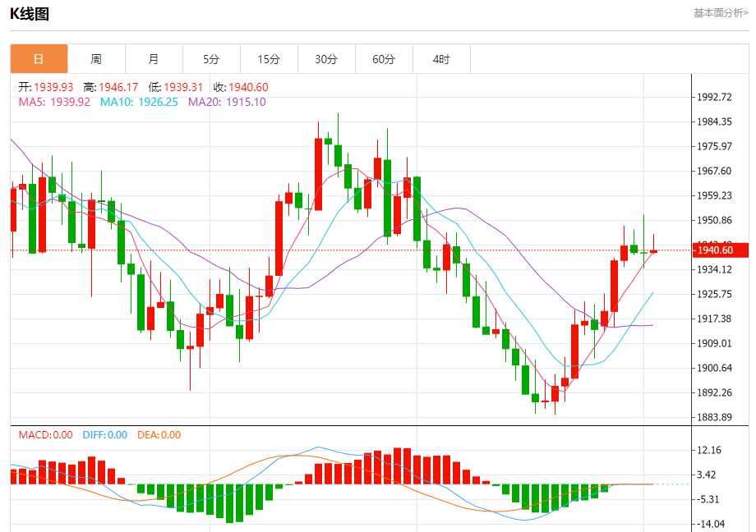Open the 15分 interval tab

269,59
